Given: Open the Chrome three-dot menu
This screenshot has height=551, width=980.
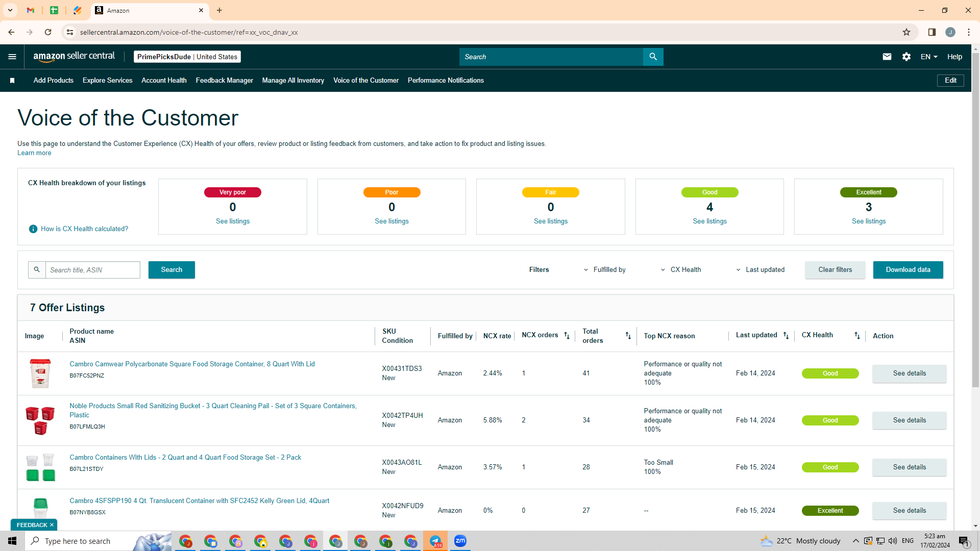Looking at the screenshot, I should (x=969, y=32).
